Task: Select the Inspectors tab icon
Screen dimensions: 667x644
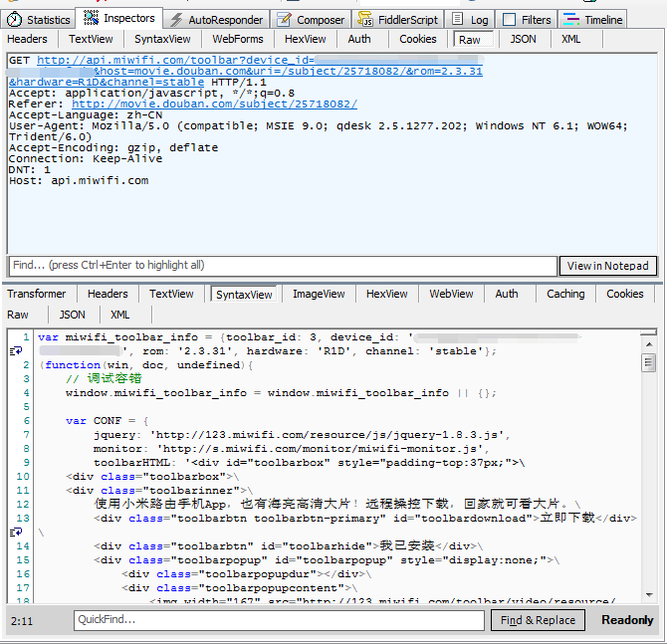Action: coord(91,18)
